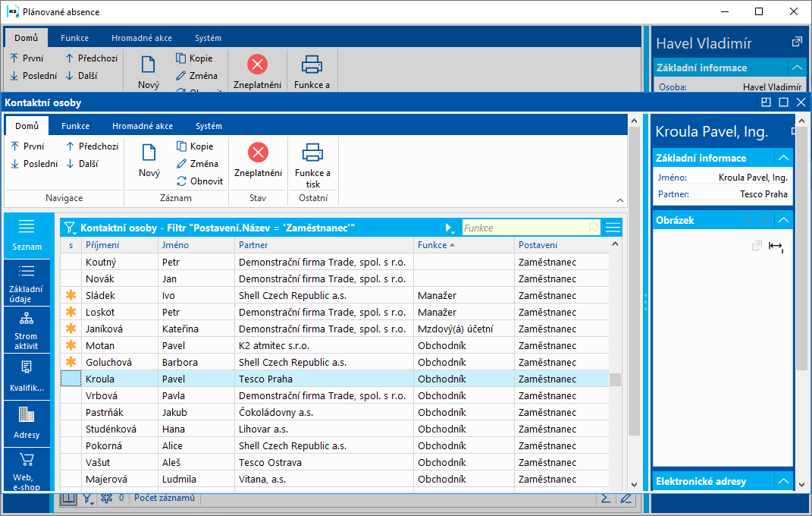The image size is (812, 516).
Task: Click Poslední navigation button in Kontaktní osoby
Action: click(33, 163)
